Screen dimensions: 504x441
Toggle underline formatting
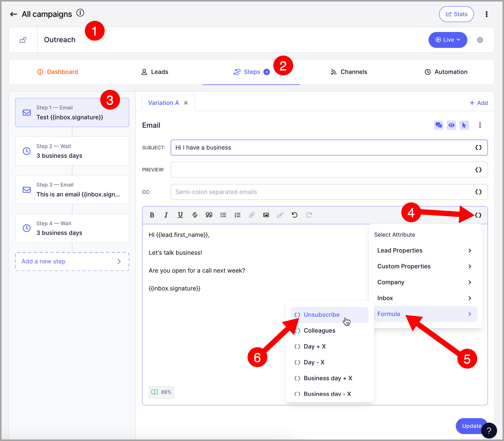point(181,215)
